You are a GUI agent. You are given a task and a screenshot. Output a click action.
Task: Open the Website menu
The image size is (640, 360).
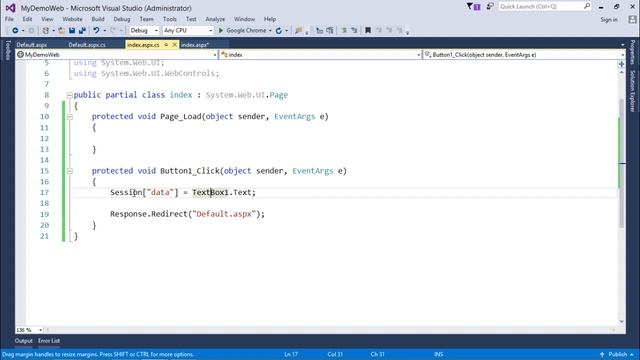[x=72, y=19]
